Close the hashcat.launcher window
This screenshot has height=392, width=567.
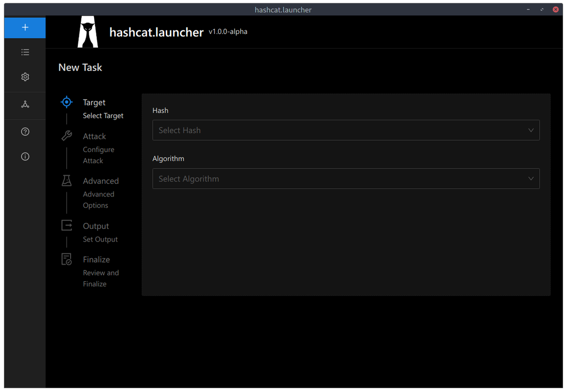pos(555,9)
